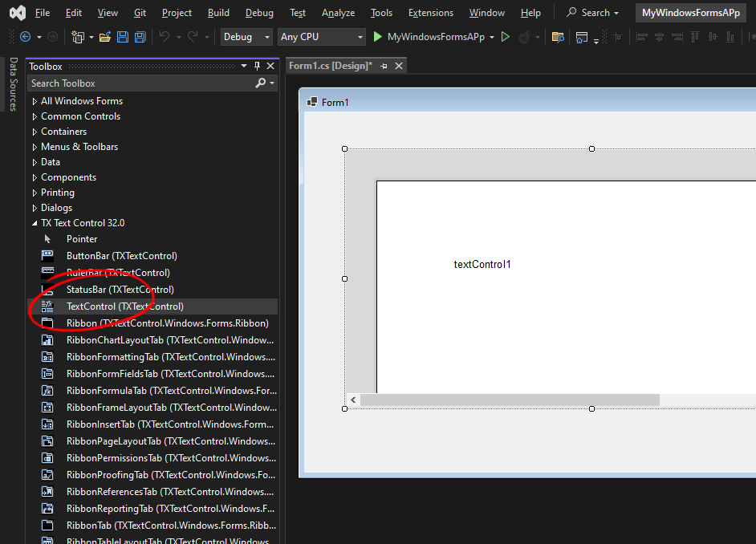Select the RibbonFrameLayoutTab toolbox item

pos(152,408)
